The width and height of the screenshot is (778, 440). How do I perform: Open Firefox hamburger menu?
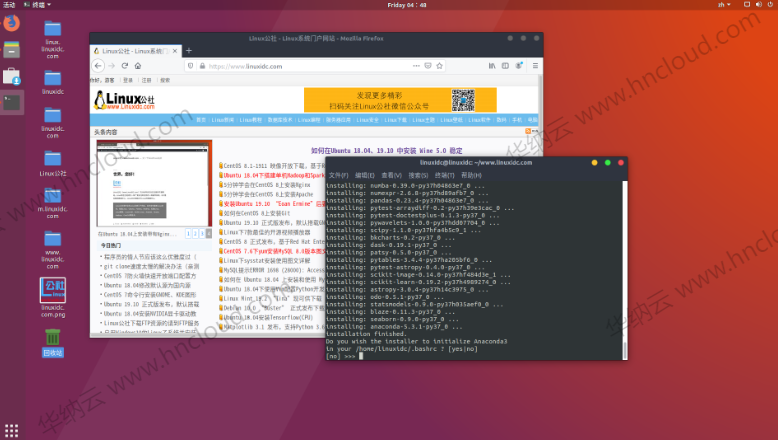click(x=535, y=66)
